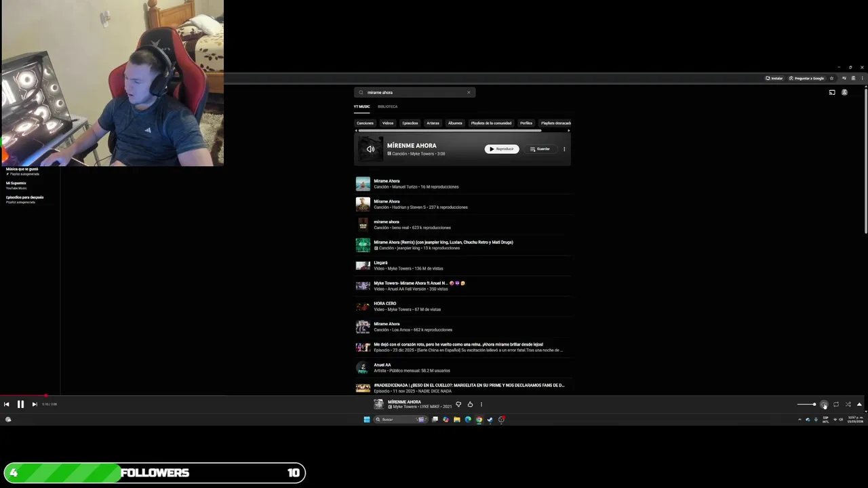Filter results by Artistas
The image size is (868, 488).
tap(433, 123)
